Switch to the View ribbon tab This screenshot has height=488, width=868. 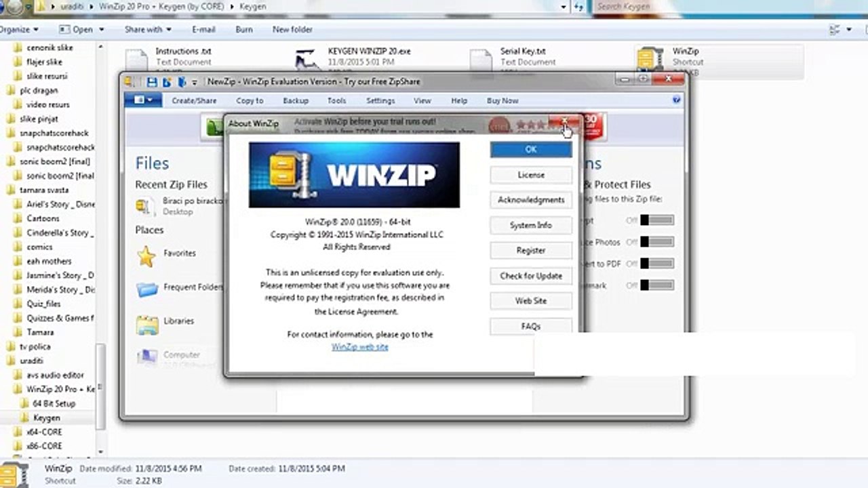(422, 100)
